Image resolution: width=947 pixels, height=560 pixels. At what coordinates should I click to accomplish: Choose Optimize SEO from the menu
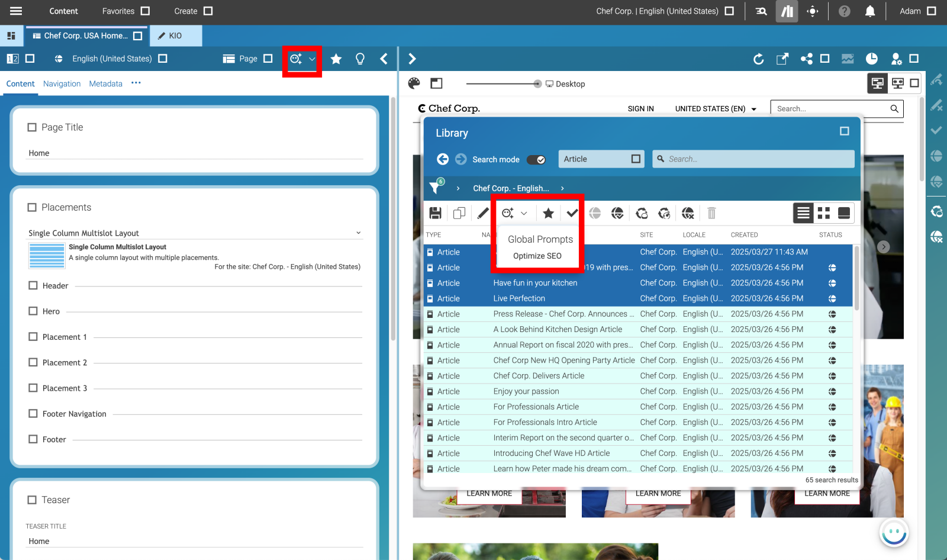(536, 256)
